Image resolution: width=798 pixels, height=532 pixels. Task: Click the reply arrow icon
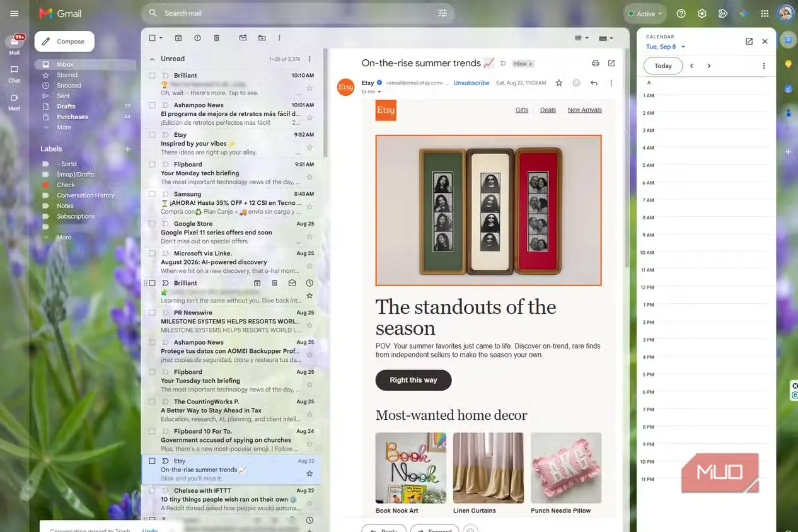[x=594, y=83]
